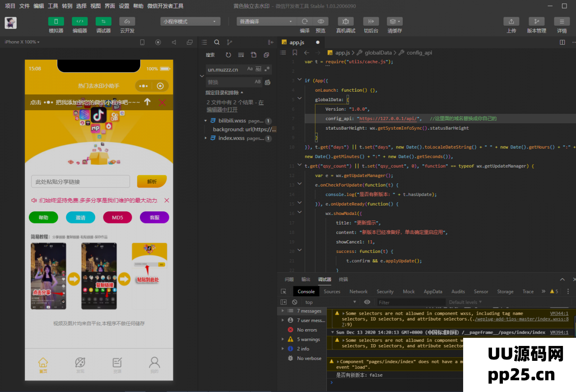Click the console Filter input field
This screenshot has height=392, width=576.
pyautogui.click(x=411, y=302)
